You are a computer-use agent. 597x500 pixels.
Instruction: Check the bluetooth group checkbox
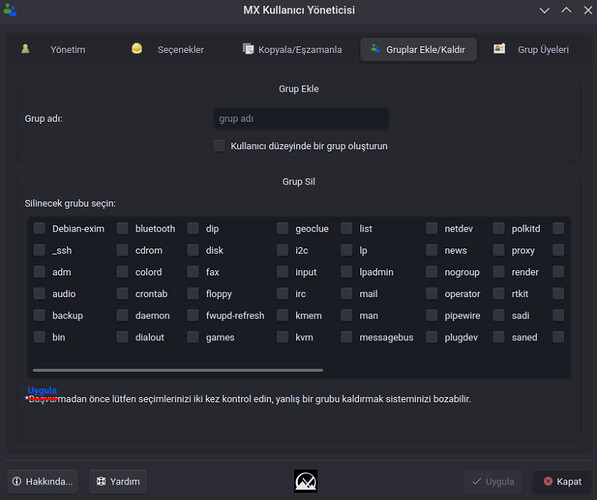click(x=122, y=228)
